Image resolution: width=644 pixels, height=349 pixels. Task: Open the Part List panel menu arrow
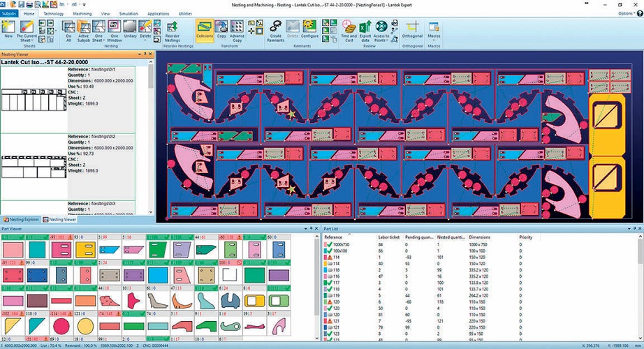[x=629, y=229]
